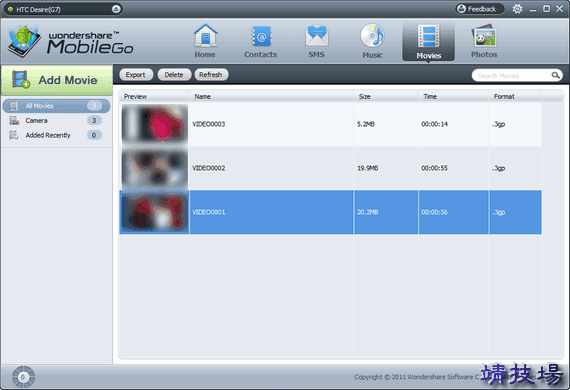Click size value 19.9MB

tap(368, 168)
